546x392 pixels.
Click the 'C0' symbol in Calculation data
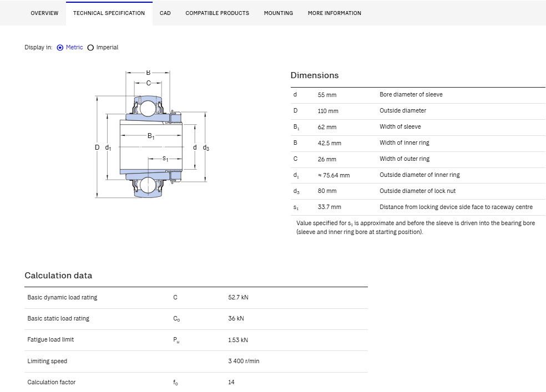[x=176, y=319]
